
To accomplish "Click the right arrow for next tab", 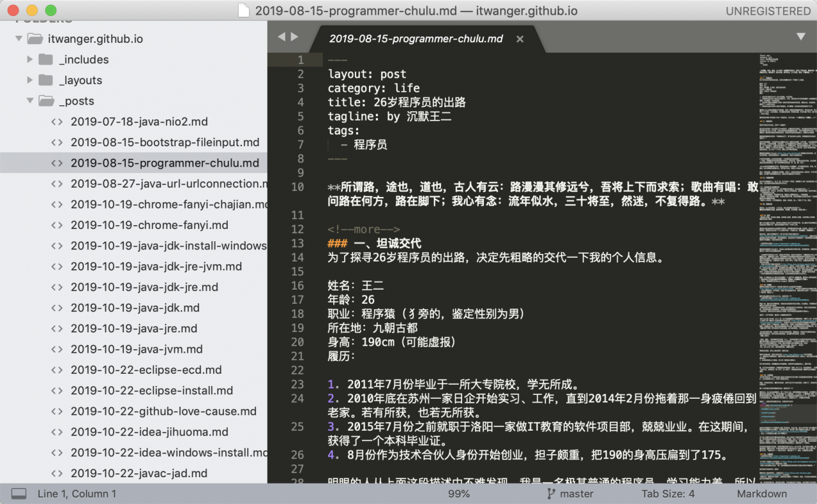I will pyautogui.click(x=294, y=37).
